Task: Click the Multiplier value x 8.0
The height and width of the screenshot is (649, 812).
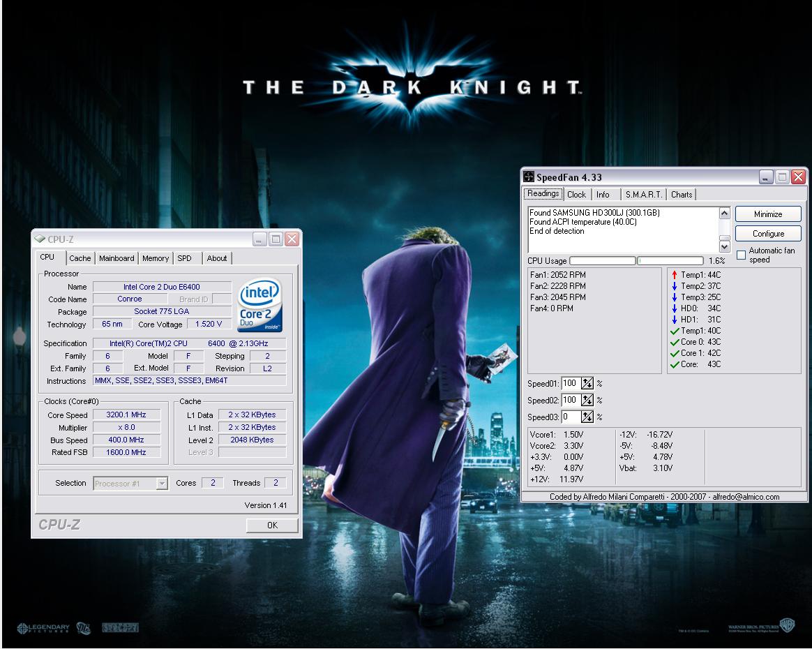Action: (x=126, y=427)
